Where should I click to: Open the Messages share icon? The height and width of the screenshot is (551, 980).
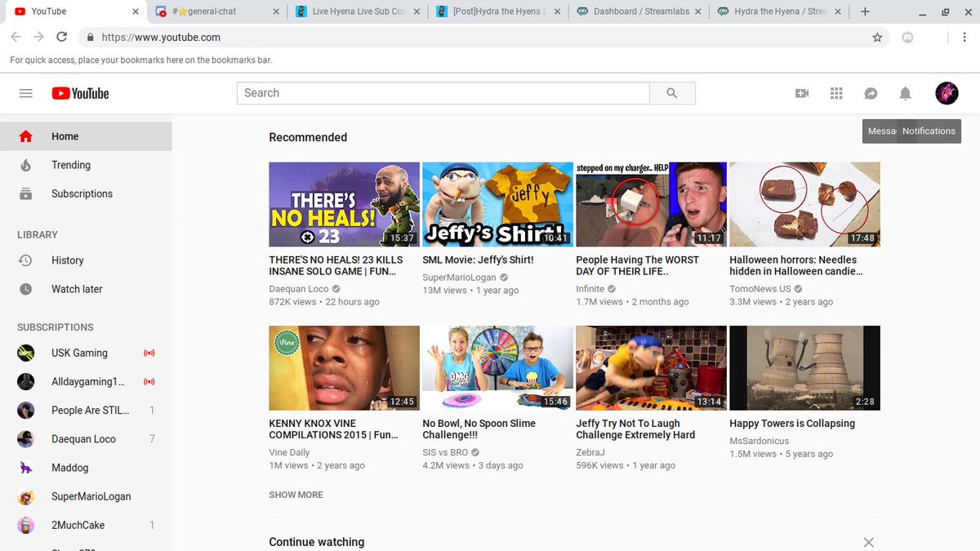871,94
